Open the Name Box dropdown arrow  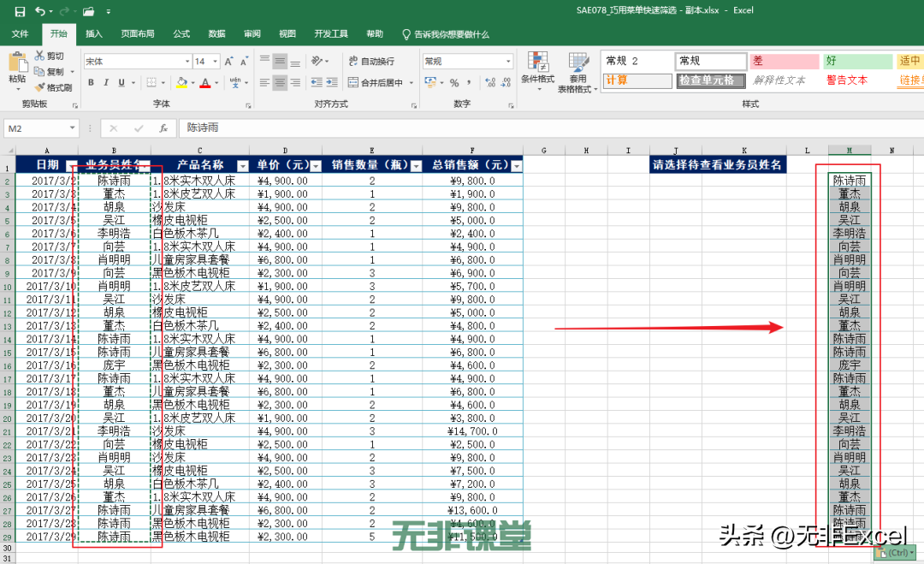pyautogui.click(x=72, y=128)
